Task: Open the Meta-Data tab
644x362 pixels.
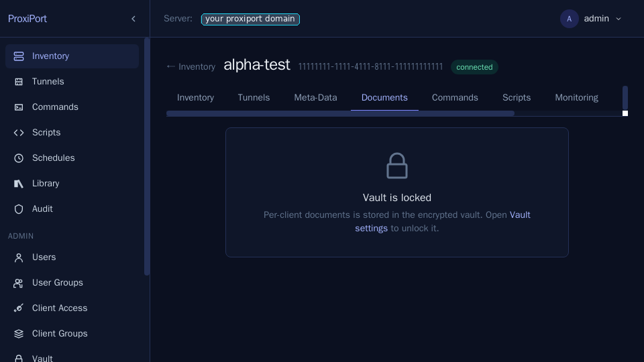Action: pos(315,98)
